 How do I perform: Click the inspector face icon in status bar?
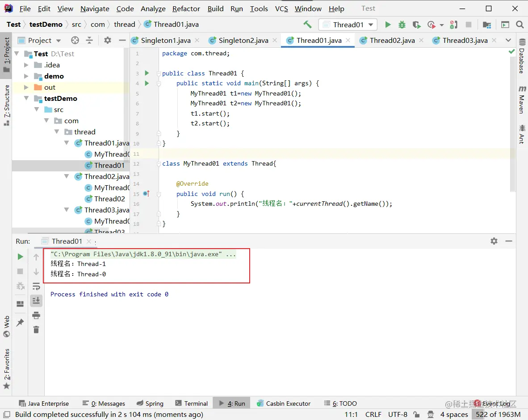[430, 414]
